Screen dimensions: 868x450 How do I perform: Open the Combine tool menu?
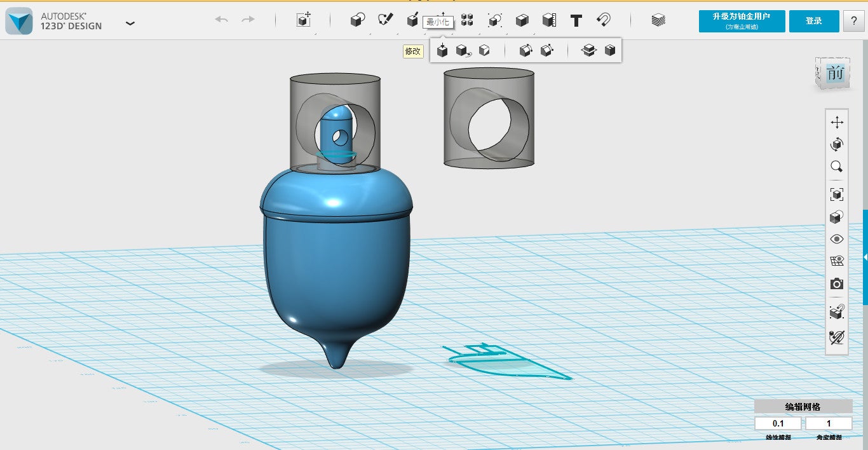(x=522, y=20)
